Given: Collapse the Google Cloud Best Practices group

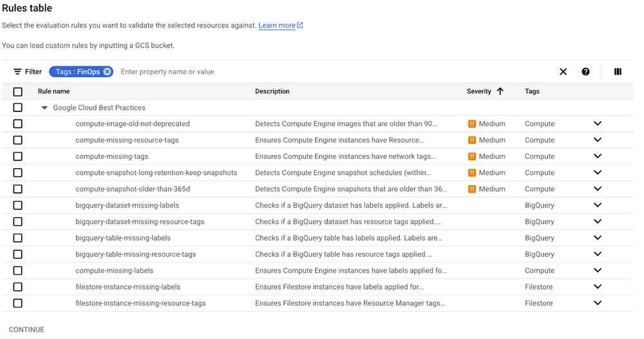Looking at the screenshot, I should 44,108.
